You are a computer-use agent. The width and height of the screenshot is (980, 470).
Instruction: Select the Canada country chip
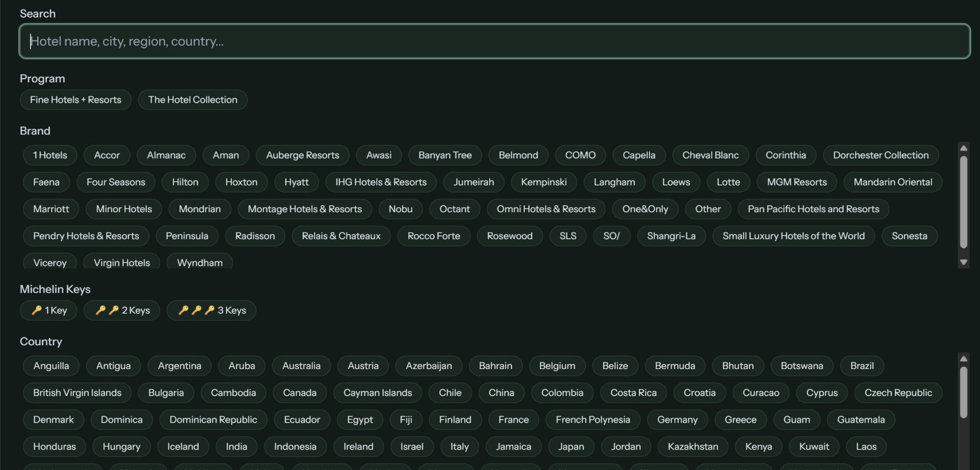(x=300, y=393)
